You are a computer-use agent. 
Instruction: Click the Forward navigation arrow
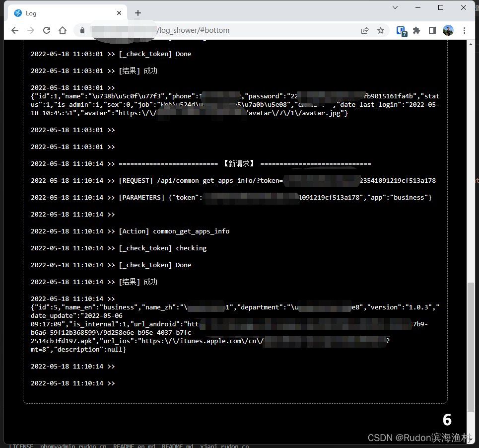[30, 30]
